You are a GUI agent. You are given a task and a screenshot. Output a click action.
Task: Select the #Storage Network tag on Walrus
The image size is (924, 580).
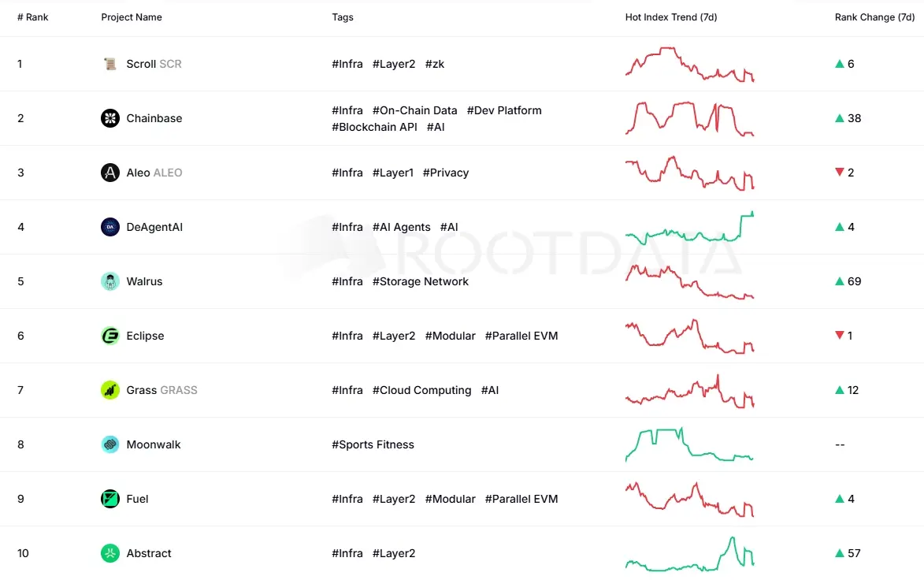(421, 281)
